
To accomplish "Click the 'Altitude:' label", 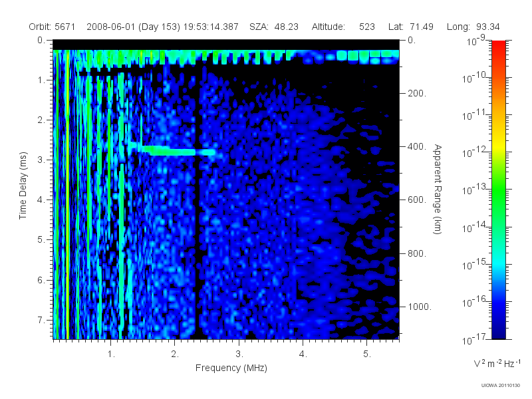I will tap(329, 27).
